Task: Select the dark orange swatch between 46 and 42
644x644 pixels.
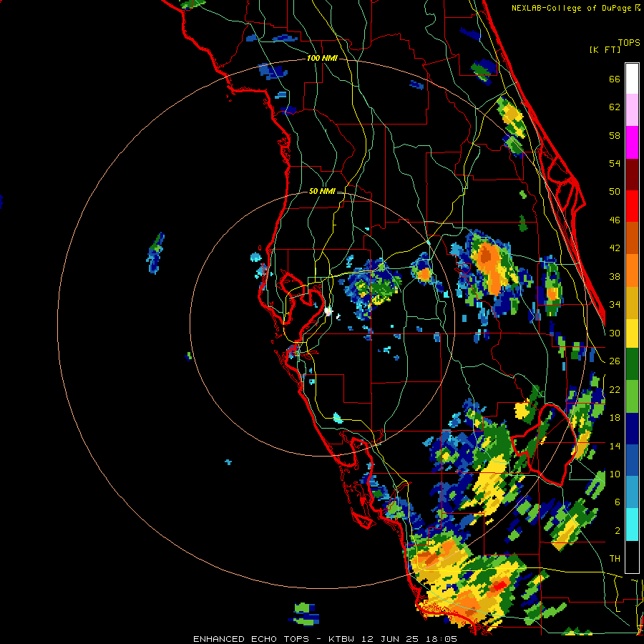Action: [x=632, y=238]
